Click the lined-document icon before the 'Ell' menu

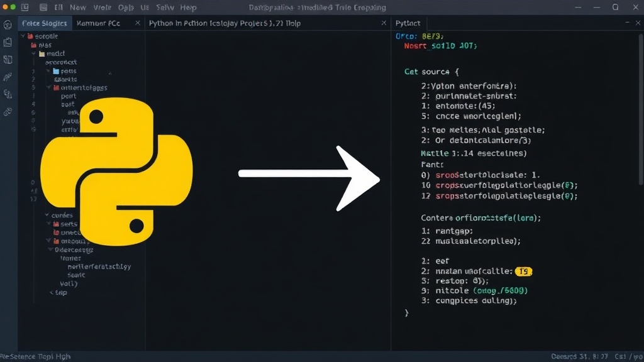tap(43, 8)
